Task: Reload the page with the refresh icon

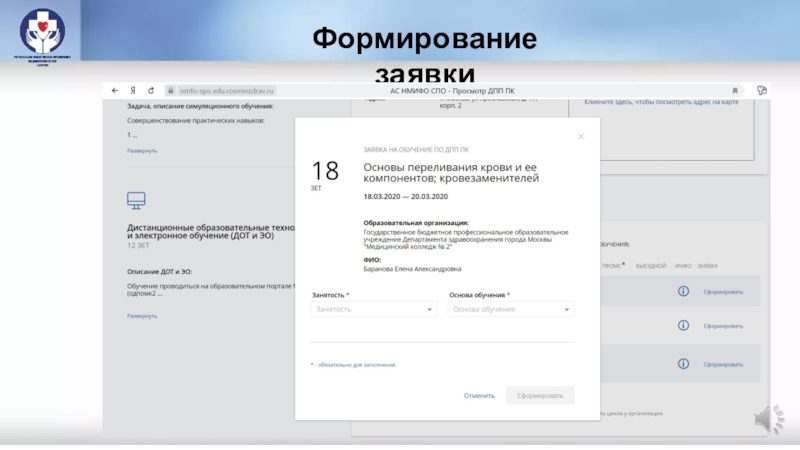Action: point(150,89)
